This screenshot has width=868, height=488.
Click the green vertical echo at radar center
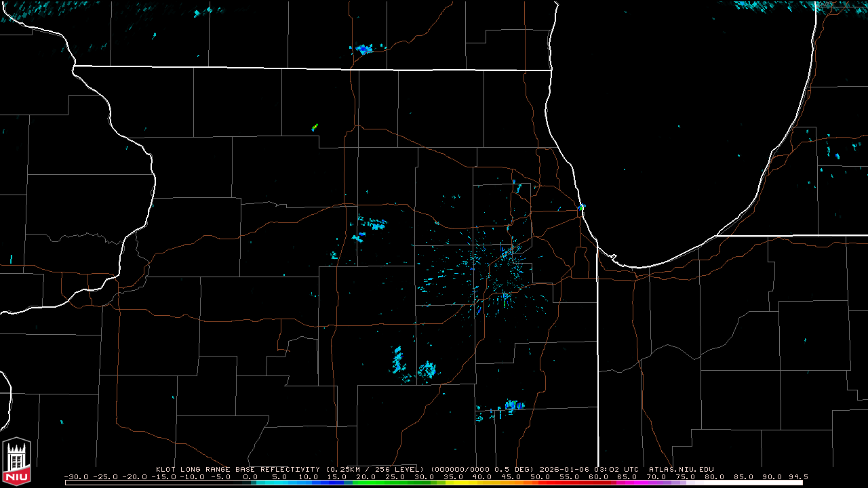click(x=505, y=300)
